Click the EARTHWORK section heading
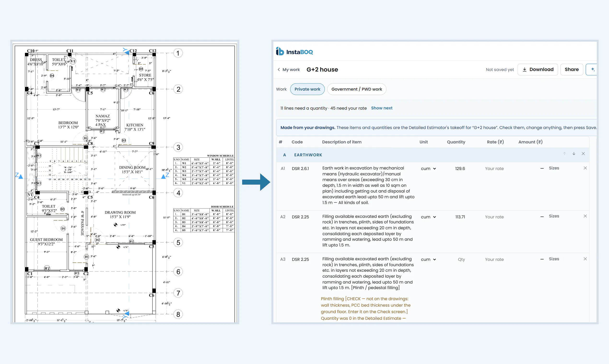This screenshot has width=609, height=364. [x=308, y=155]
